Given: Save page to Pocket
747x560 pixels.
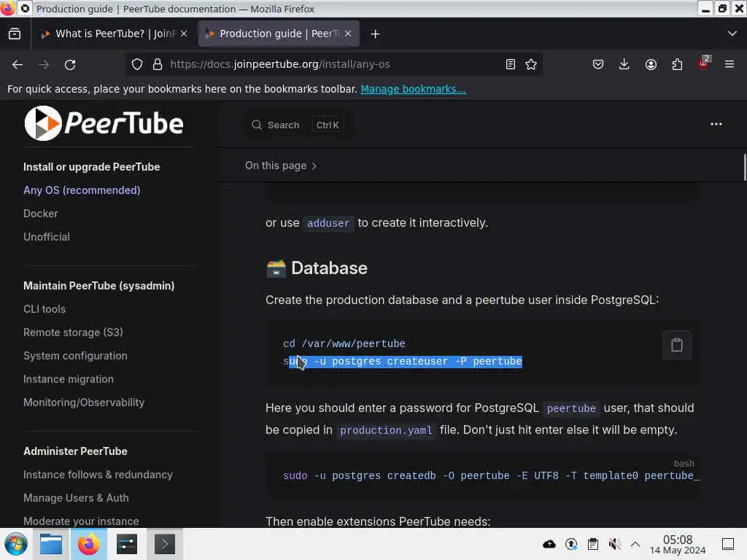Looking at the screenshot, I should [x=598, y=64].
